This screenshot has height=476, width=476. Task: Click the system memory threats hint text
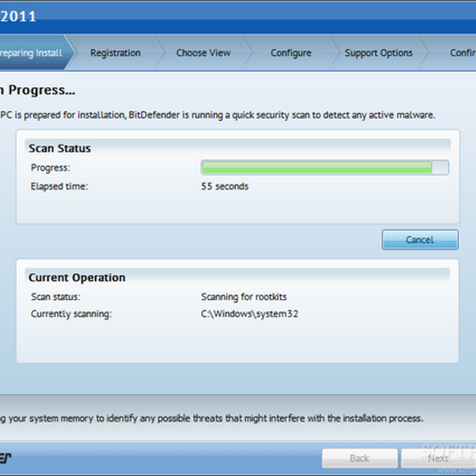[212, 418]
